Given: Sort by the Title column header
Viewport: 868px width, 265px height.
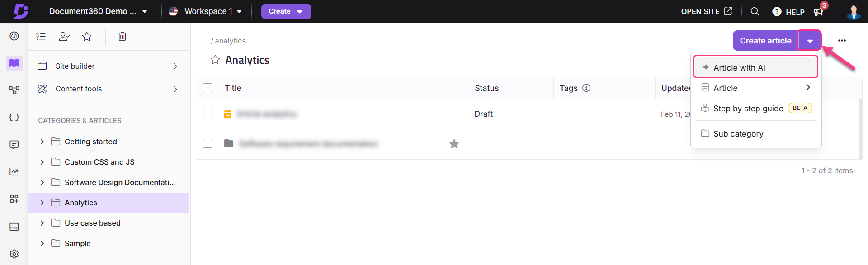Looking at the screenshot, I should tap(233, 88).
